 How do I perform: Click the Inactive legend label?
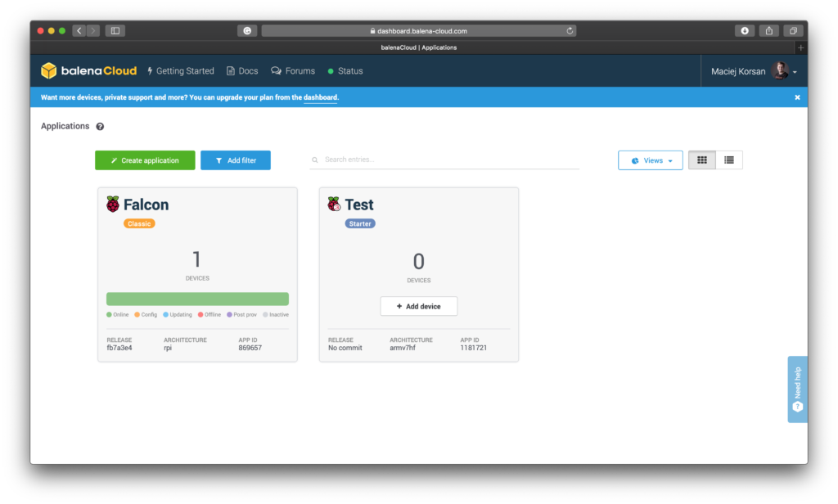[279, 315]
